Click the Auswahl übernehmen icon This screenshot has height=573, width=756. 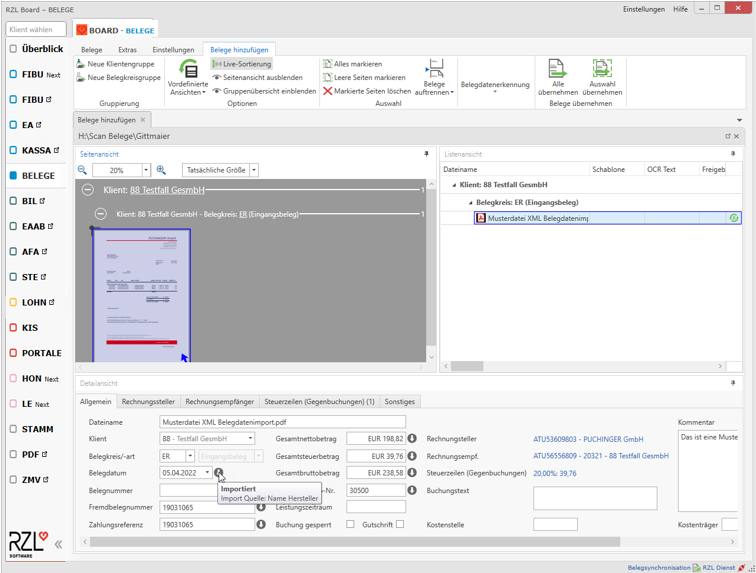[x=602, y=69]
